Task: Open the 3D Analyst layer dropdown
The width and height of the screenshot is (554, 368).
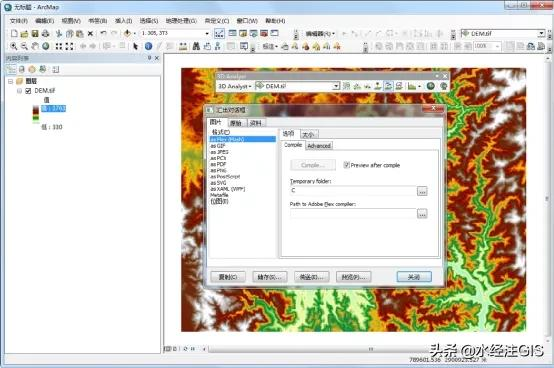Action: 336,86
